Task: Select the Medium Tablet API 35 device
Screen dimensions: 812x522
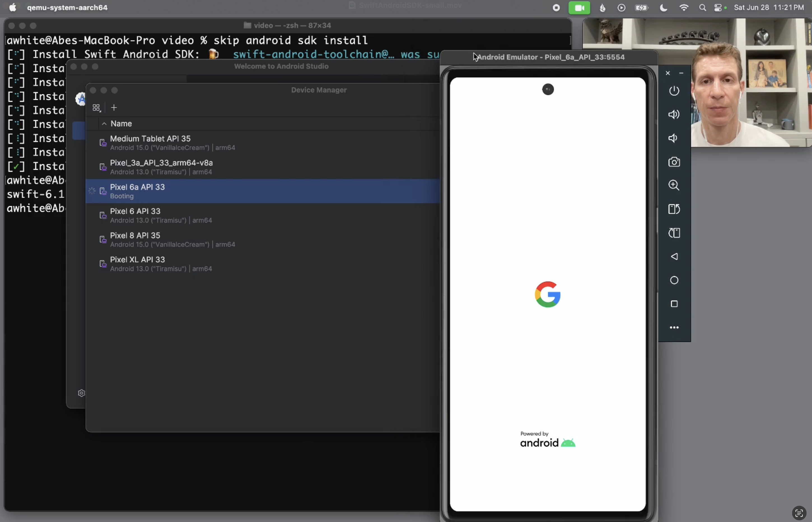Action: point(263,143)
